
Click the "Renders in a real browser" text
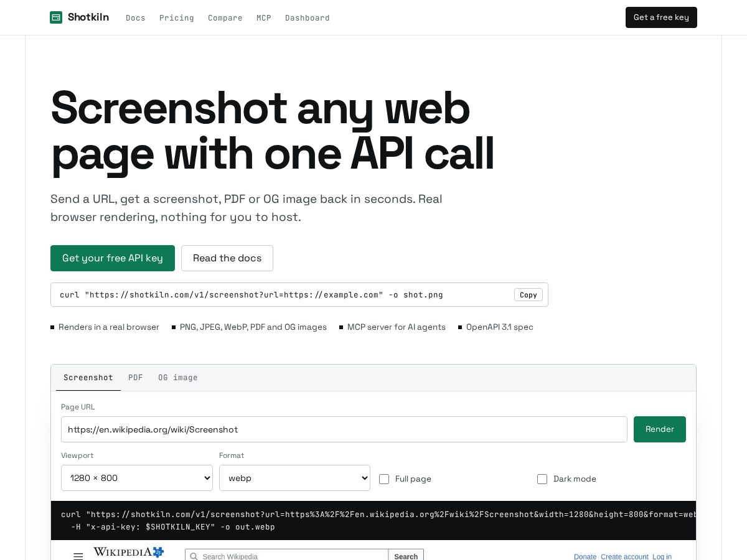(109, 327)
